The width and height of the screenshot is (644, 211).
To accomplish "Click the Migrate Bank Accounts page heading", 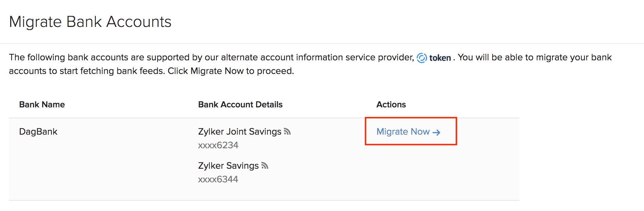I will coord(90,22).
